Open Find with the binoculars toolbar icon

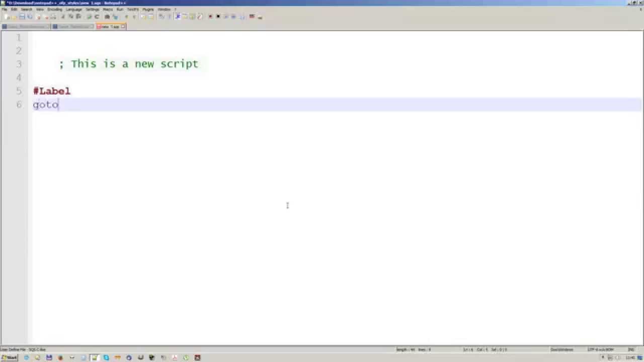click(x=107, y=17)
